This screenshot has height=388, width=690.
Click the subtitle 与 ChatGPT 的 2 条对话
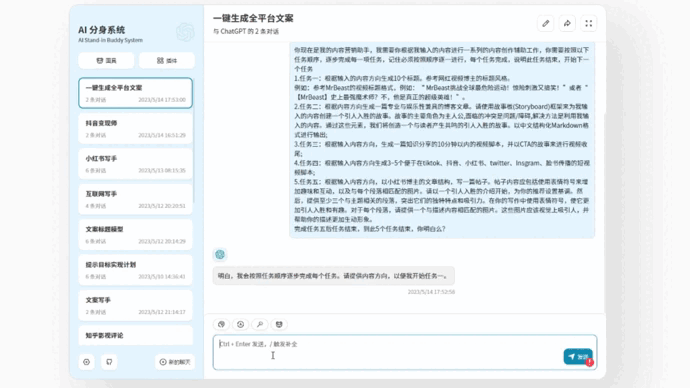tap(246, 31)
